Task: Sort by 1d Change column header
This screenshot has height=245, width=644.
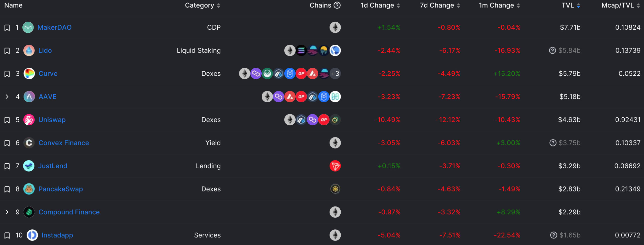Action: coord(380,5)
